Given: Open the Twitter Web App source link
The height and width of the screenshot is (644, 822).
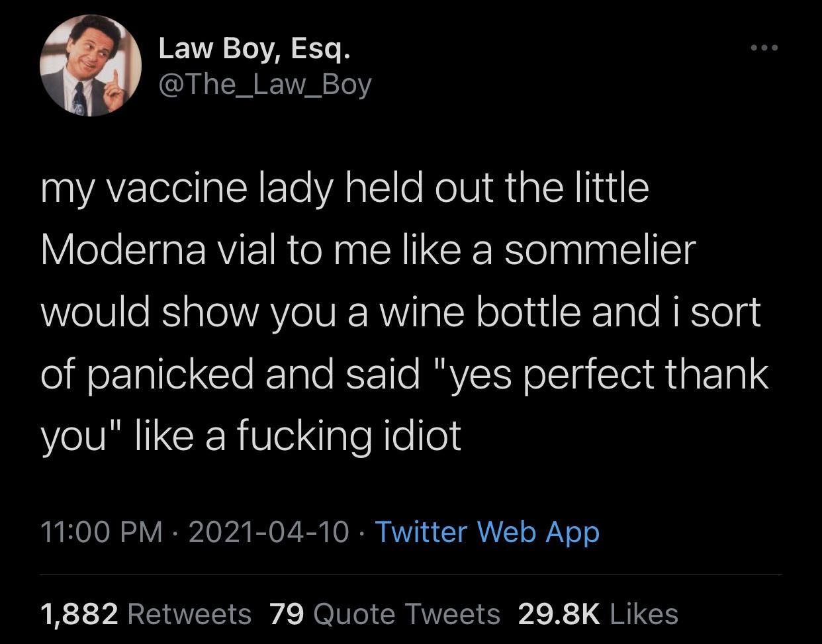Looking at the screenshot, I should point(487,531).
